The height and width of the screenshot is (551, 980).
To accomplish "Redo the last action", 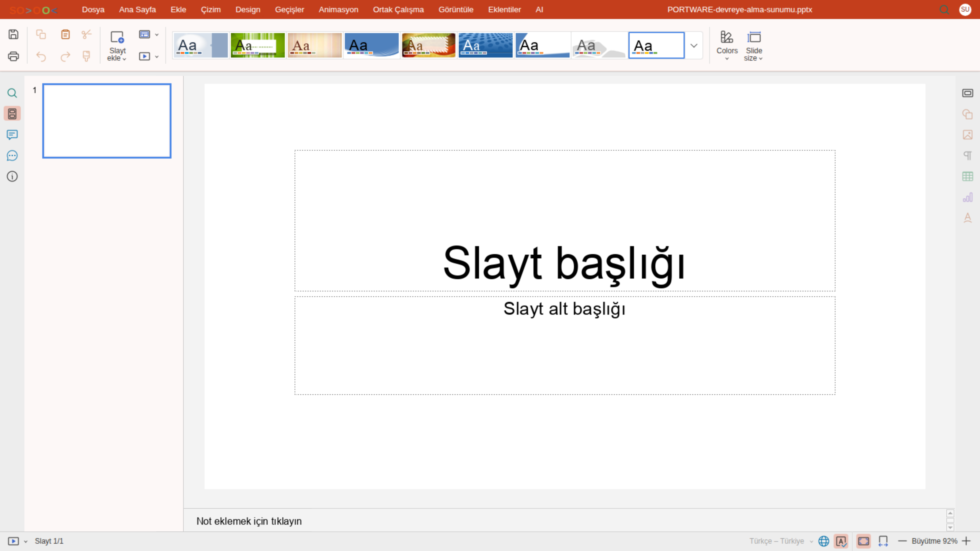I will point(66,56).
